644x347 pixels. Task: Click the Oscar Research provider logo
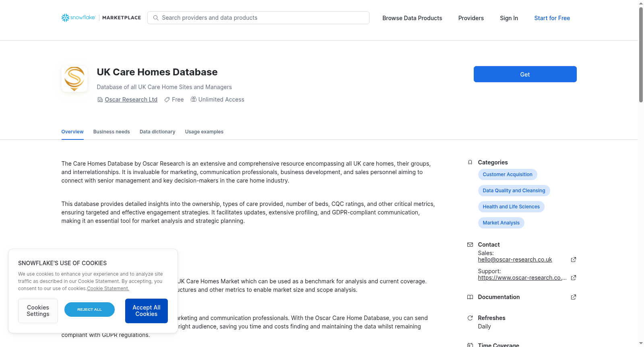coord(74,79)
